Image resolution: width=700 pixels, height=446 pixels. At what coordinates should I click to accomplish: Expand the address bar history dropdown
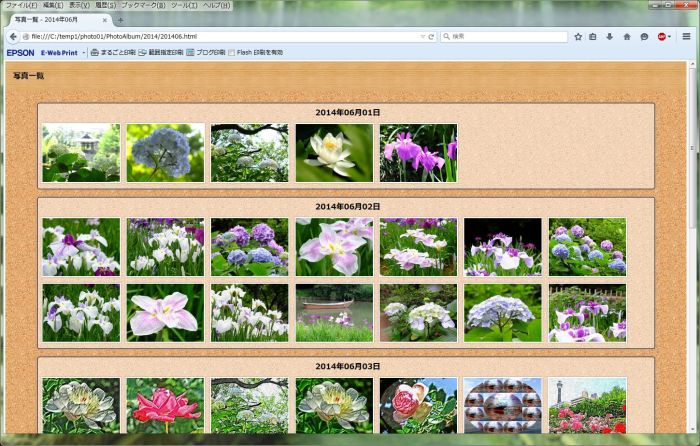(x=421, y=36)
